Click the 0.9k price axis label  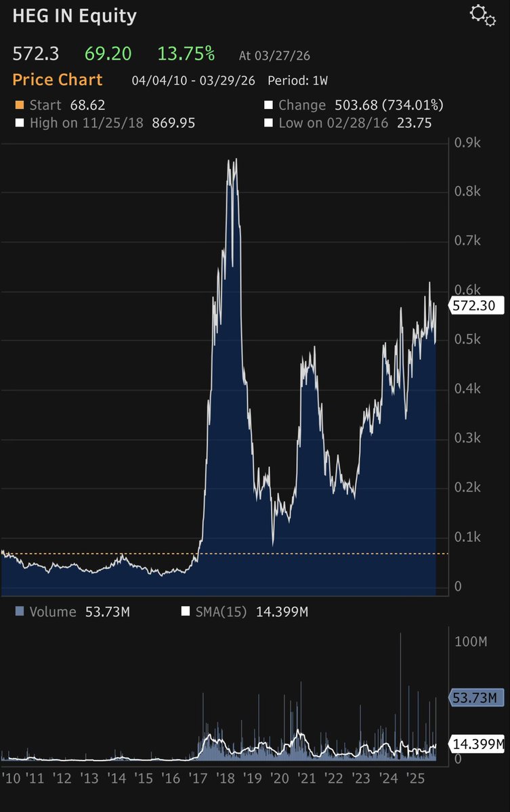(x=467, y=143)
